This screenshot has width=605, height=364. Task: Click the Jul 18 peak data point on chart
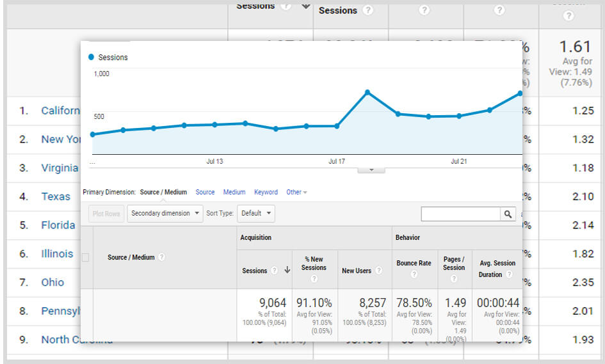click(x=367, y=92)
